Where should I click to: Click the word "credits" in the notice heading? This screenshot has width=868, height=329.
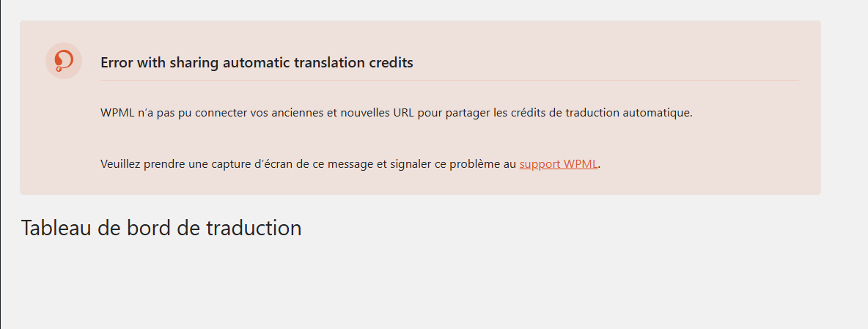coord(390,63)
